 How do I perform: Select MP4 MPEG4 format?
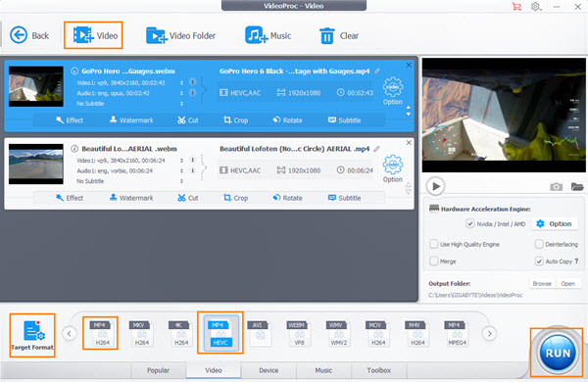pyautogui.click(x=457, y=333)
